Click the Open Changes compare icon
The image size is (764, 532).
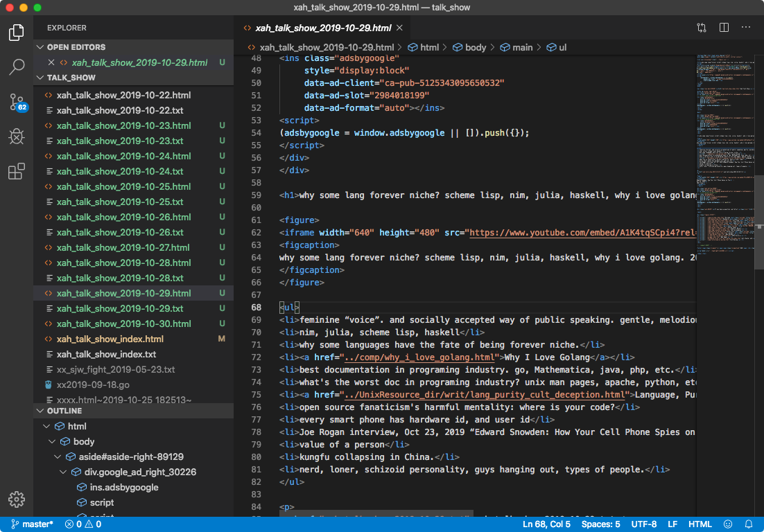point(702,28)
